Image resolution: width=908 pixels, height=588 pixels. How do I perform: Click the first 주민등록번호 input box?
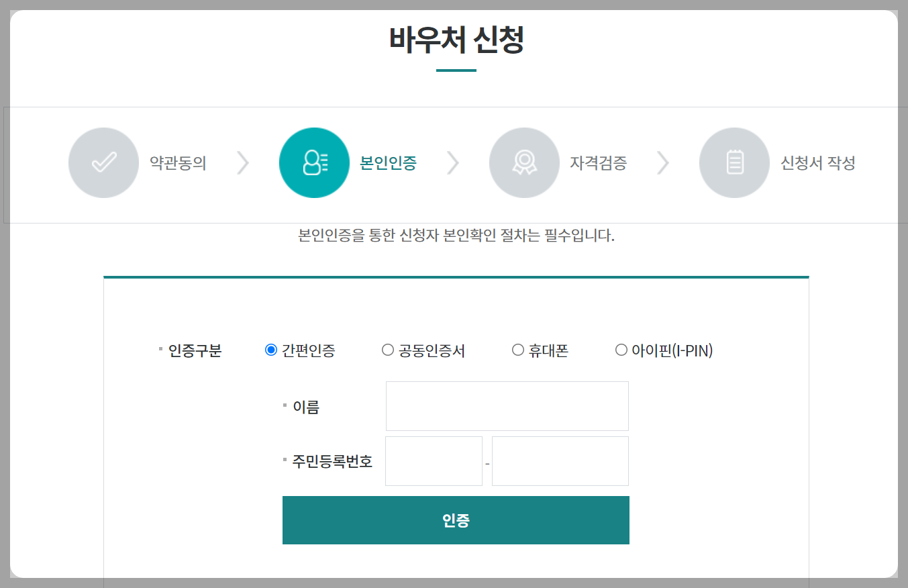434,461
